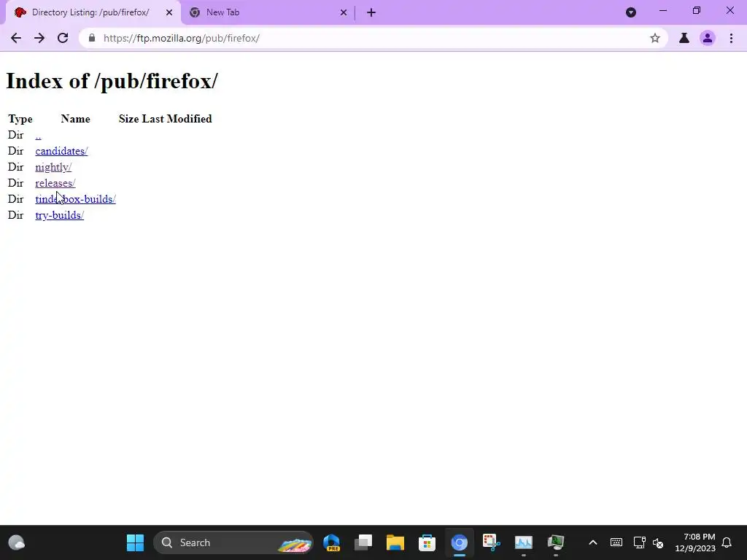The width and height of the screenshot is (747, 560).
Task: Open the tinderbox-builds/ directory
Action: 76,199
